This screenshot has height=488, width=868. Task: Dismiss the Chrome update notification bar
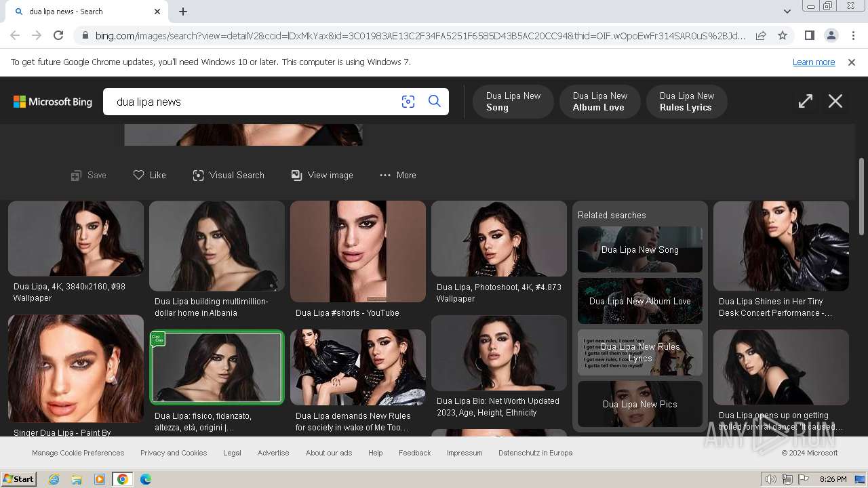click(x=852, y=62)
